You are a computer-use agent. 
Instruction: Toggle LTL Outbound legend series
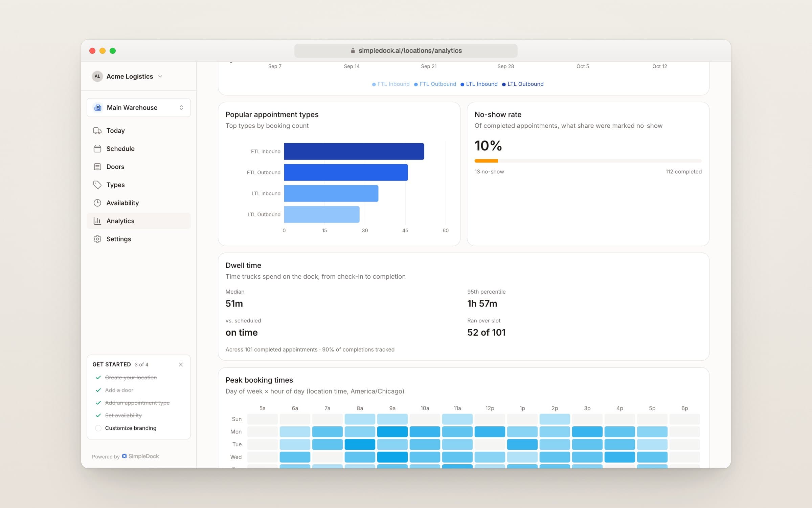(x=523, y=84)
